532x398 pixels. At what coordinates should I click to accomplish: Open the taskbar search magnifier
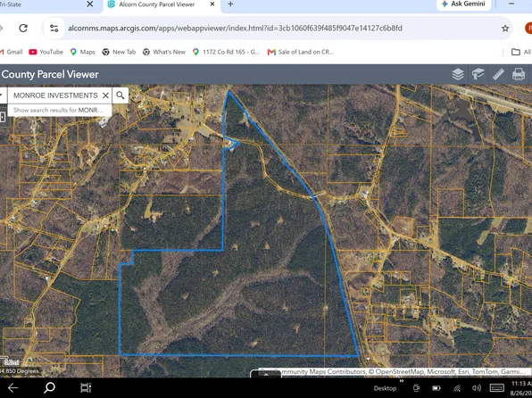coord(49,387)
